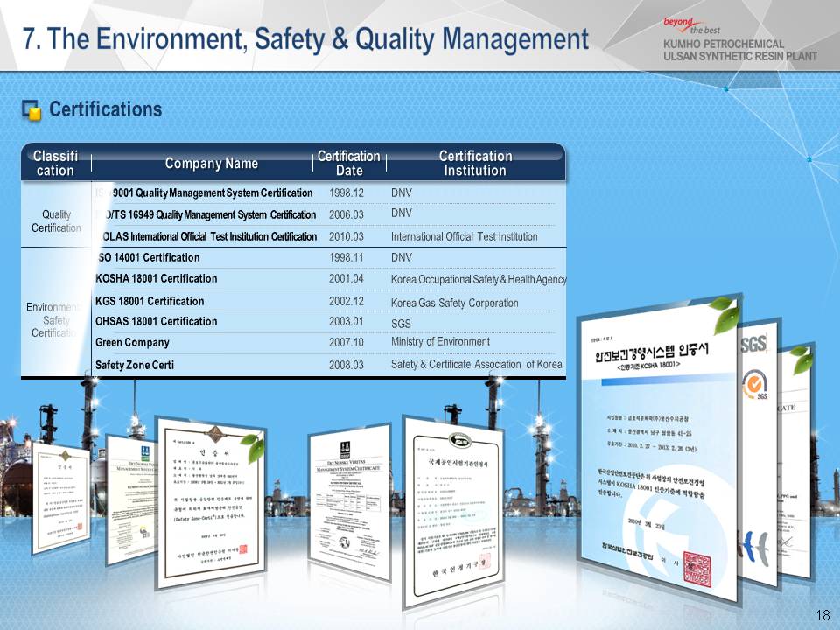The image size is (840, 630).
Task: Click 'SGS' institution cell in OHSAS row
Action: tap(401, 324)
